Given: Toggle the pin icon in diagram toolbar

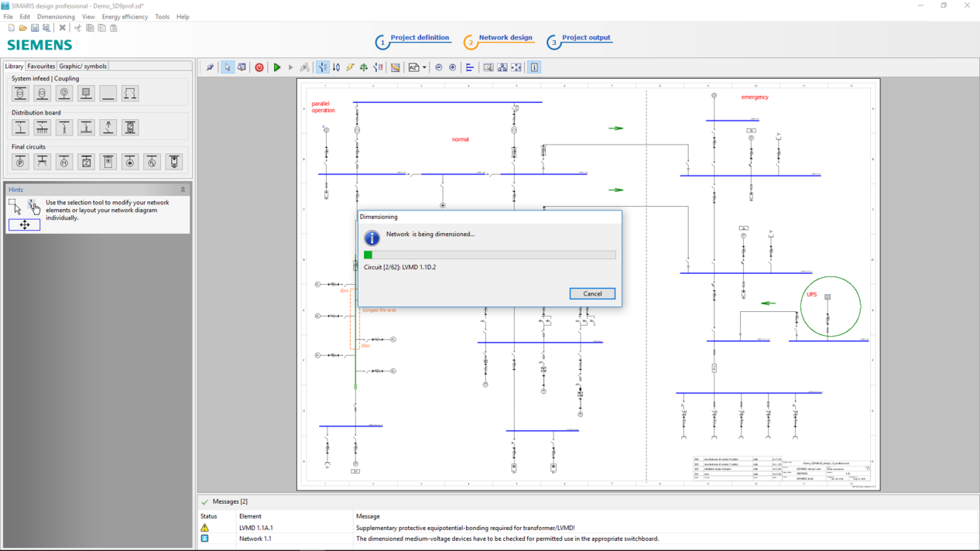Looking at the screenshot, I should [x=210, y=67].
